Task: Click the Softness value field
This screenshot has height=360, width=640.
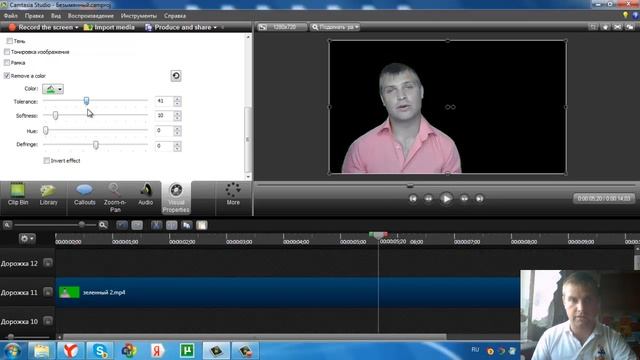Action: (164, 116)
